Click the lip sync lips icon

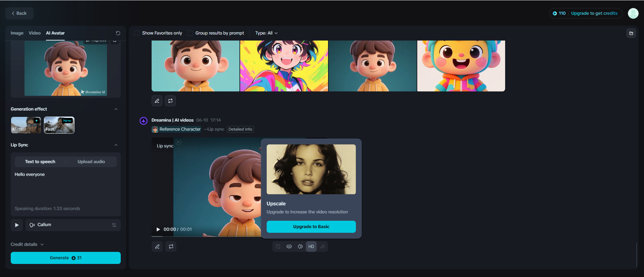point(289,247)
